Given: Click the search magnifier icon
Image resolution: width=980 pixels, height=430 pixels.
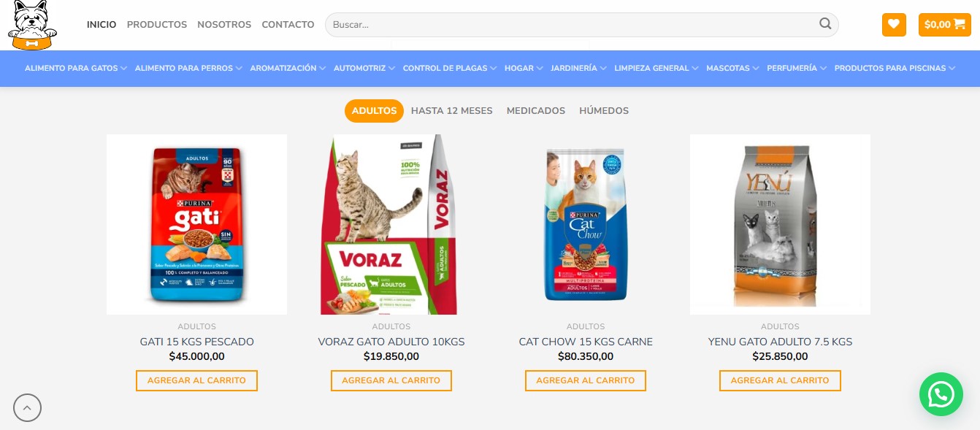Looking at the screenshot, I should [825, 24].
